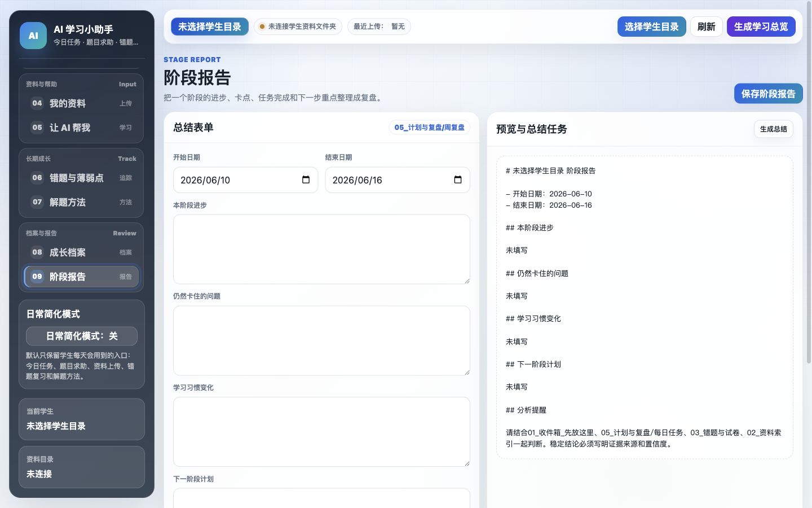Click 05_计划与复盘/周复盘 tag

[430, 128]
